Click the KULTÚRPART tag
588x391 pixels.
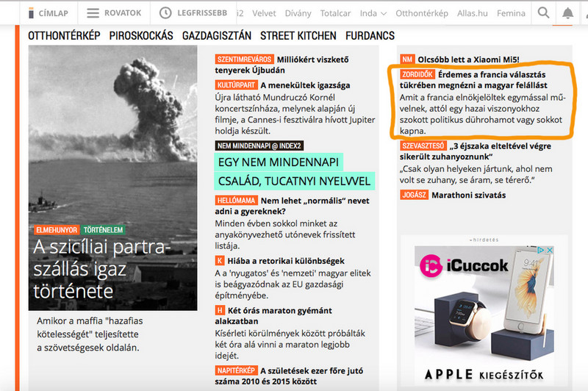click(x=236, y=85)
